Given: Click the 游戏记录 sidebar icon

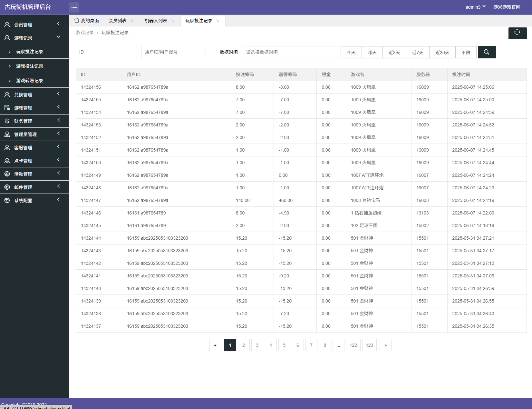Looking at the screenshot, I should tap(7, 38).
